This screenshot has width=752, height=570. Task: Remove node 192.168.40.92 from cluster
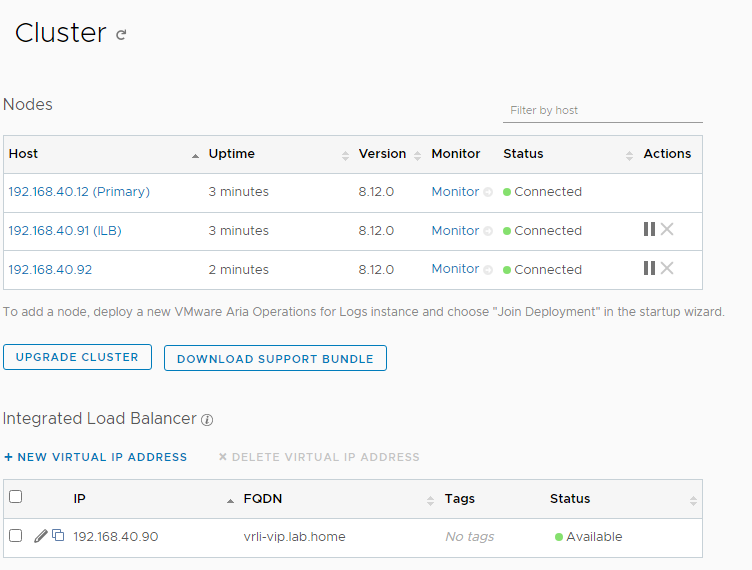[667, 268]
